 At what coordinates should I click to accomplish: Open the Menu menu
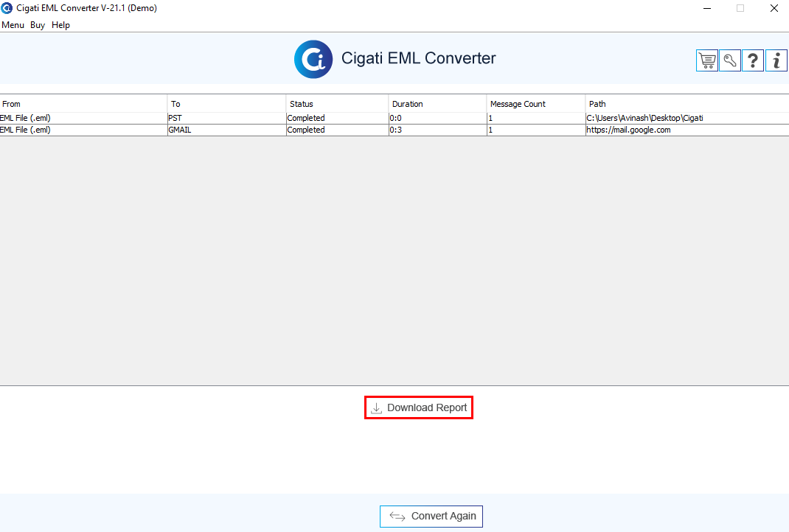tap(13, 25)
